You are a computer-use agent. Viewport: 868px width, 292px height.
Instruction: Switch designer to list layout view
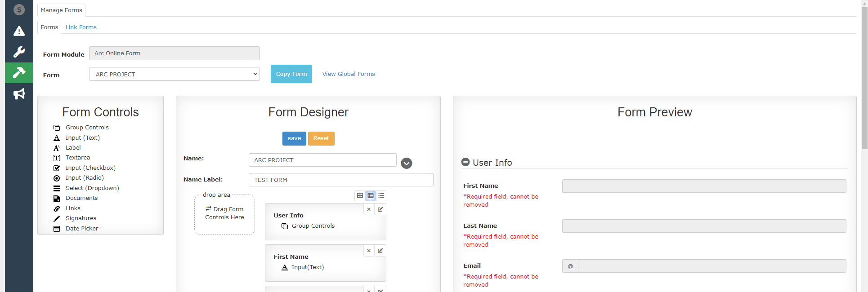(381, 195)
